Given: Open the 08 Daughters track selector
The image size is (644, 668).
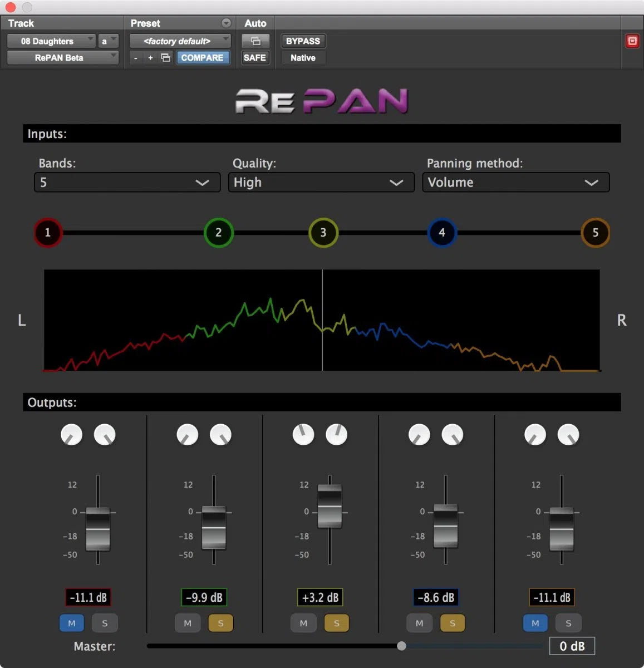Looking at the screenshot, I should tap(51, 41).
